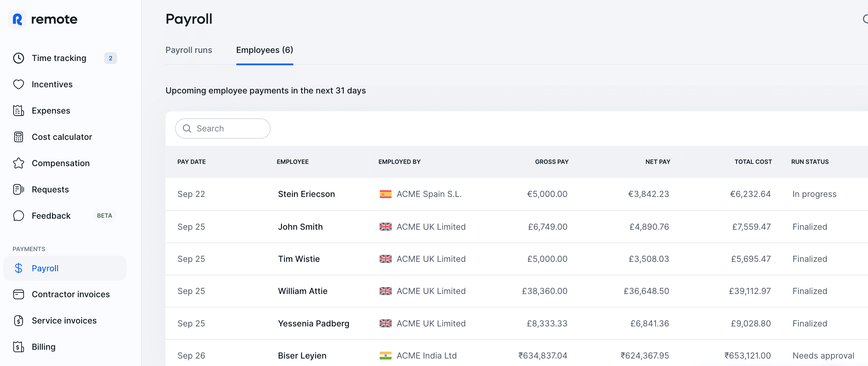The width and height of the screenshot is (868, 366).
Task: Click total cost £9,028.80
Action: [x=751, y=323]
